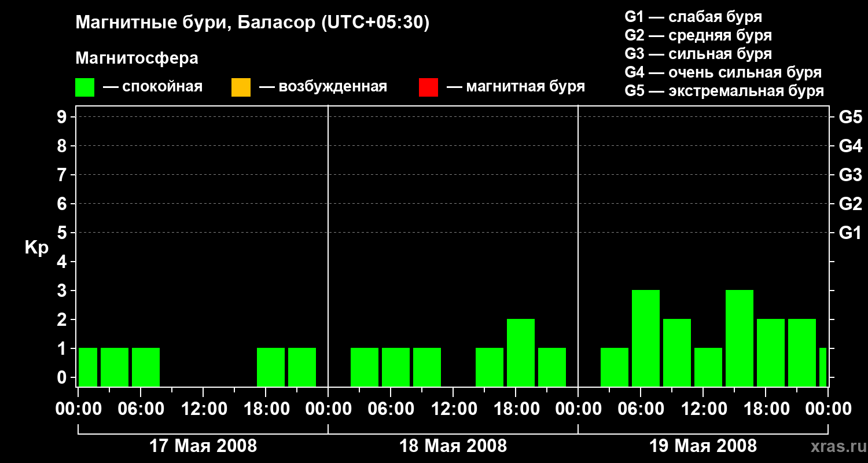
Task: Click the 'Kp' axis label
Action: tap(36, 248)
